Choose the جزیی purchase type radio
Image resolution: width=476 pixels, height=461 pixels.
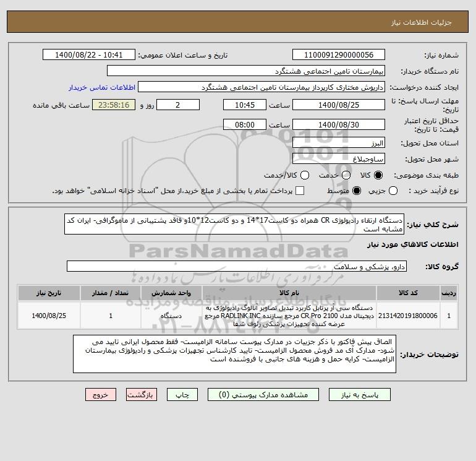point(393,191)
